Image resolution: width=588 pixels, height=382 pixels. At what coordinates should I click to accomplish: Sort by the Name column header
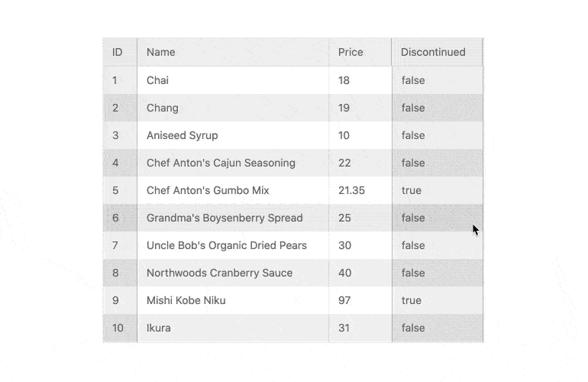point(161,52)
